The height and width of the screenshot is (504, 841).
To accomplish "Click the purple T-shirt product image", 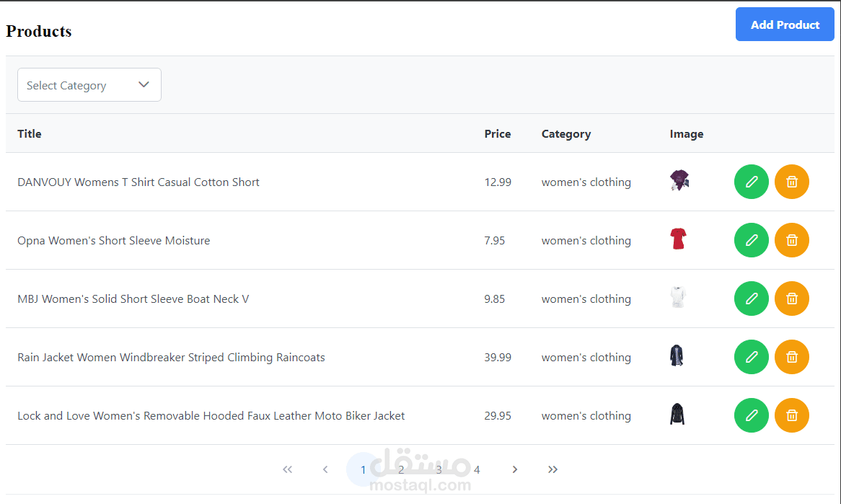I will coord(679,180).
